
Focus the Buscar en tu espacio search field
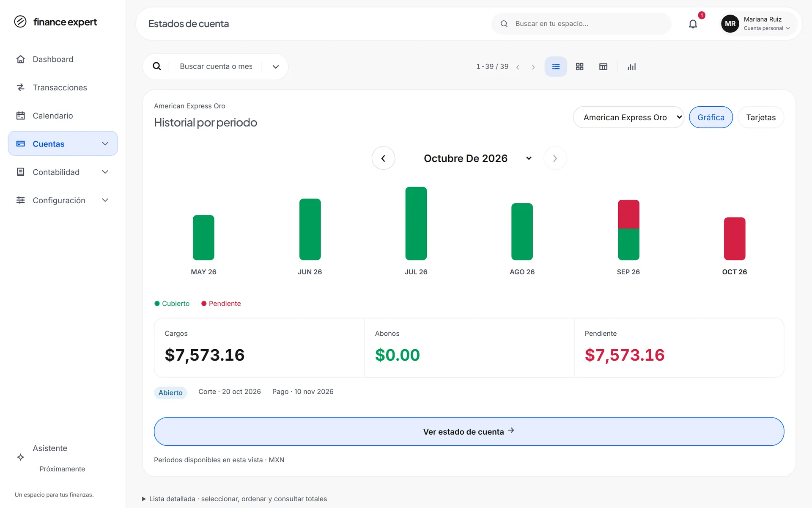point(581,24)
